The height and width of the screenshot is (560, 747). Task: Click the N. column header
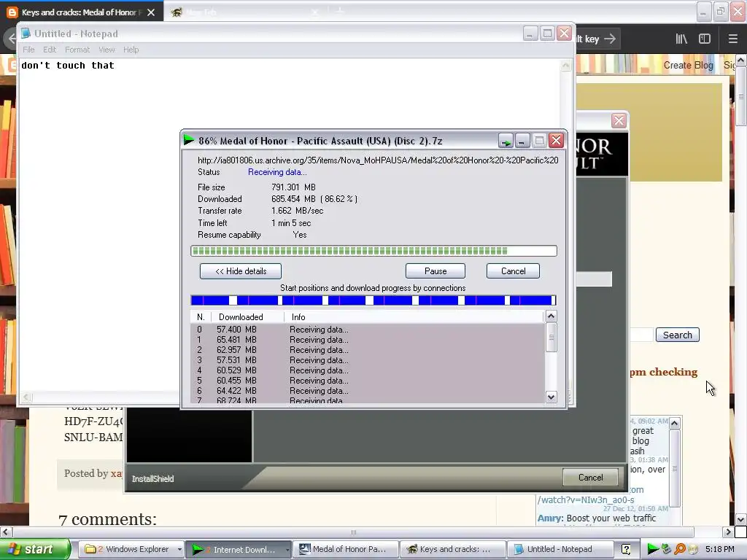coord(201,317)
